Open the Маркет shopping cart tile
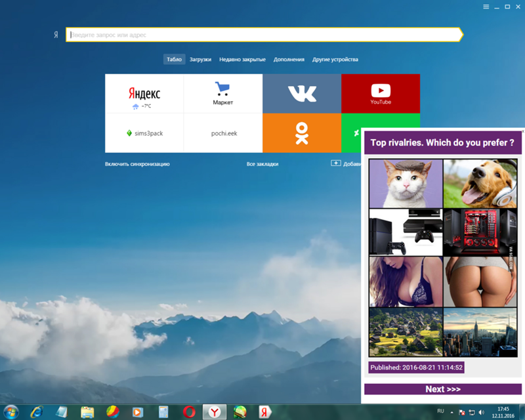This screenshot has height=420, width=525. pos(223,93)
